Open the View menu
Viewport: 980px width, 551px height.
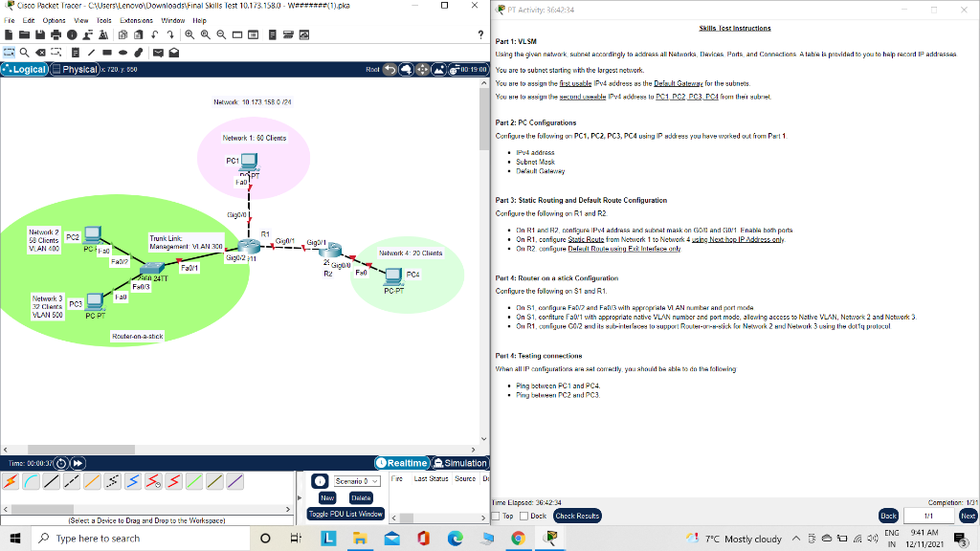81,21
